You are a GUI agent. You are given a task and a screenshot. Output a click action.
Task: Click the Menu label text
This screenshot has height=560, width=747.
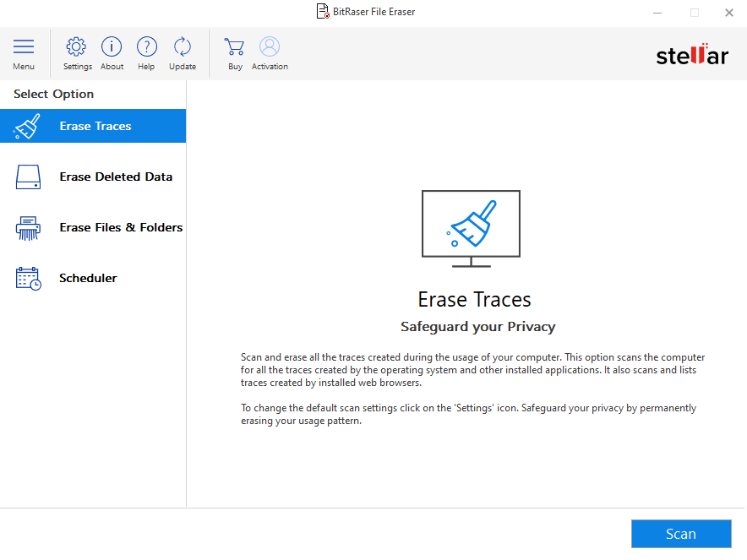pyautogui.click(x=24, y=67)
